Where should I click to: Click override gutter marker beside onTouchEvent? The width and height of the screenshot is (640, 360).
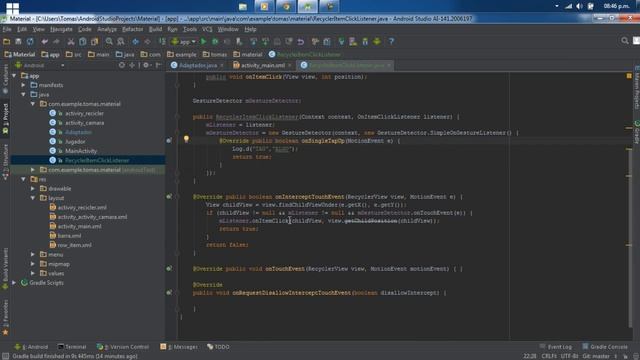point(169,269)
